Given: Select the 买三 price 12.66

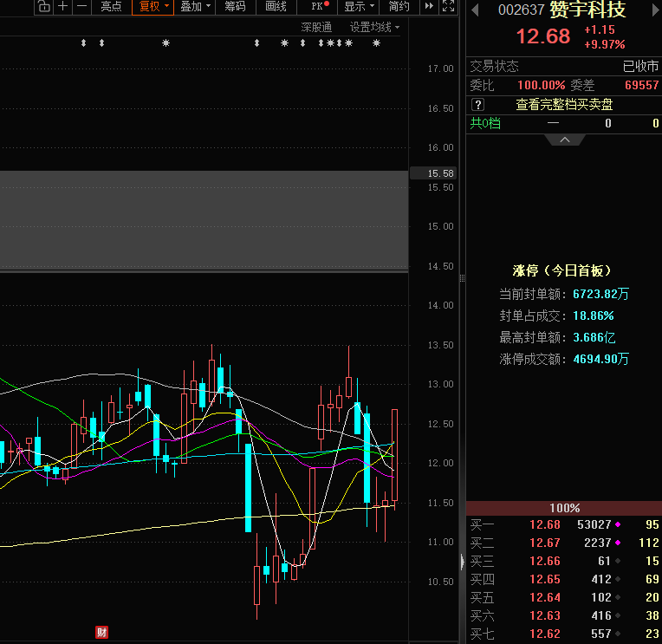Looking at the screenshot, I should click(x=545, y=561).
